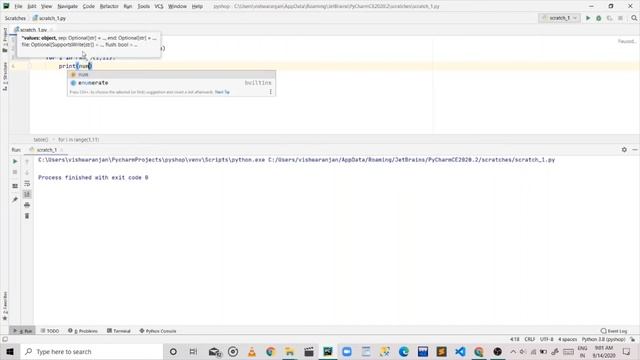Select the scratch_1 tab in the Run panel
Image resolution: width=640 pixels, height=360 pixels.
(x=47, y=150)
